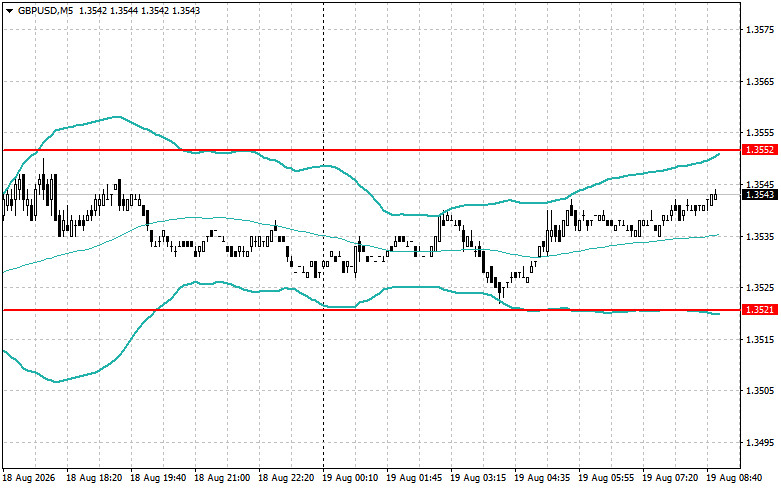Click the 1.3575 price scale value
781x489 pixels.
[760, 30]
